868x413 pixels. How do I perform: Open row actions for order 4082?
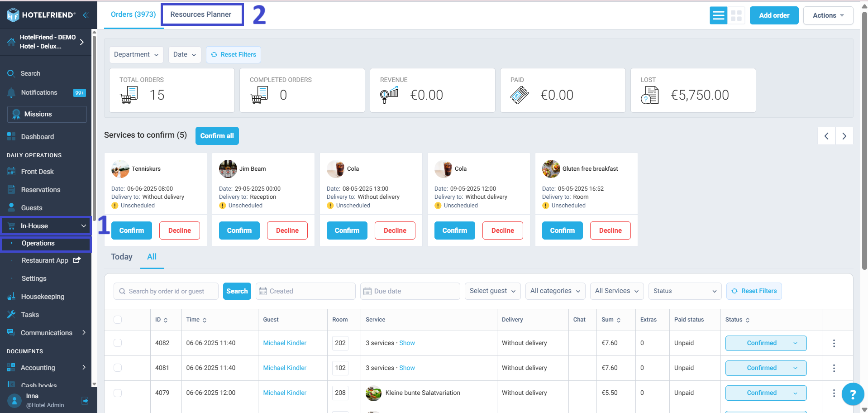tap(834, 343)
